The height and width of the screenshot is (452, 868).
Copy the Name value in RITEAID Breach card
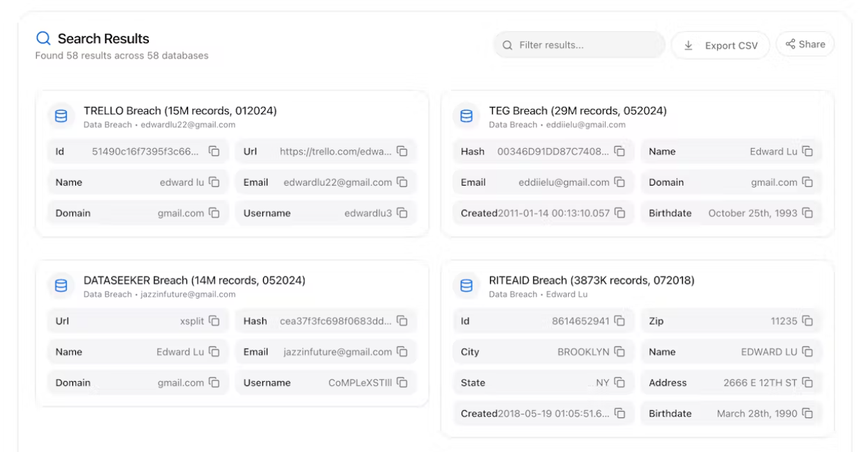[807, 352]
